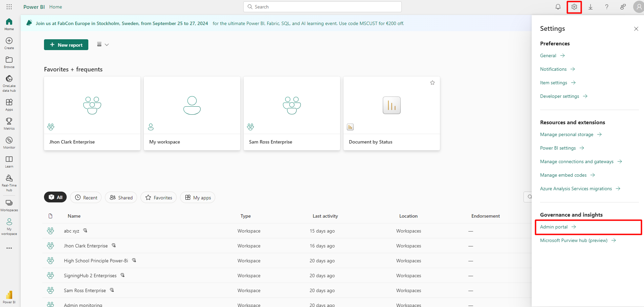Click sensitivity icon next to abc xyz

click(85, 231)
